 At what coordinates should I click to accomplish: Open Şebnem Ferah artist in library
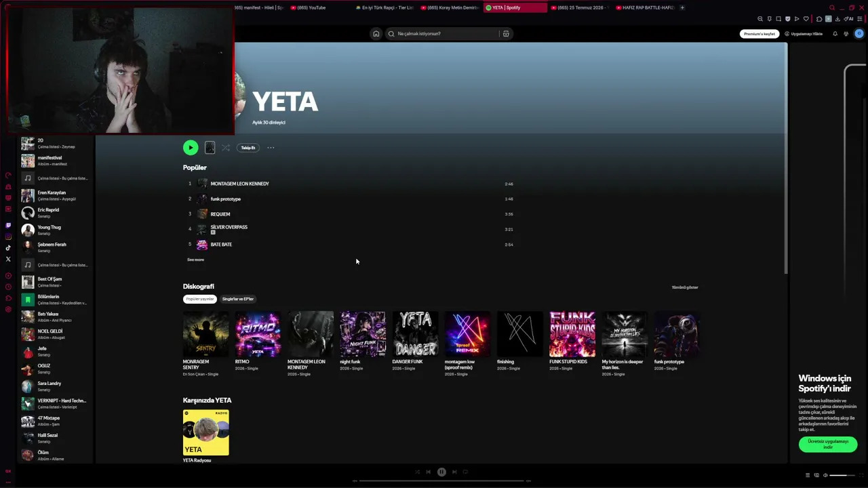[56, 247]
